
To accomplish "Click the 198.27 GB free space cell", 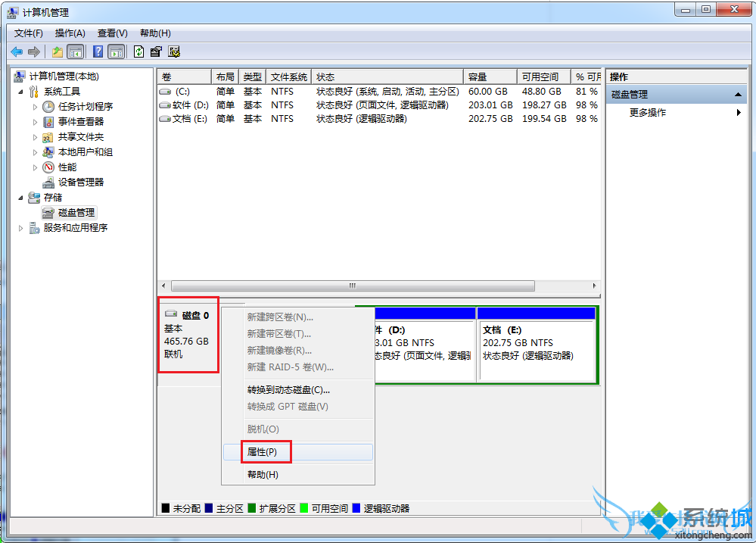I will [544, 105].
